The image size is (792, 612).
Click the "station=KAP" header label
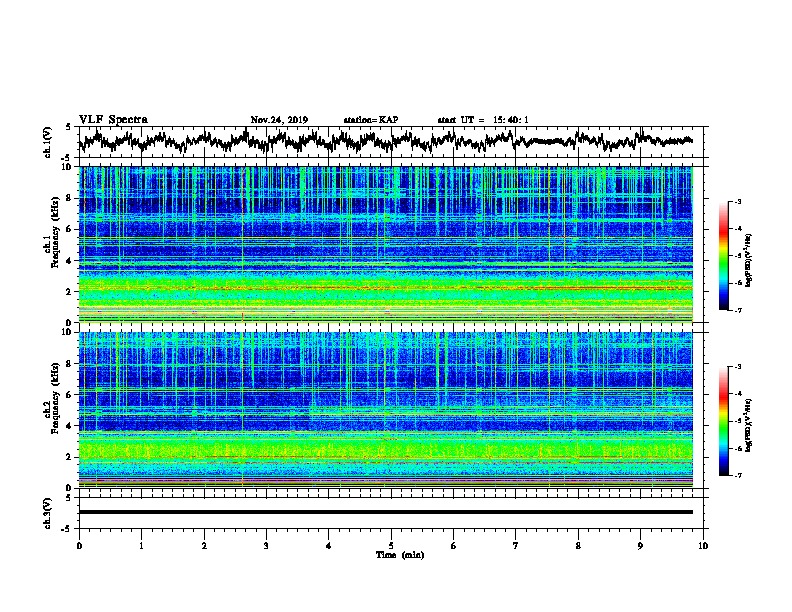pyautogui.click(x=371, y=120)
